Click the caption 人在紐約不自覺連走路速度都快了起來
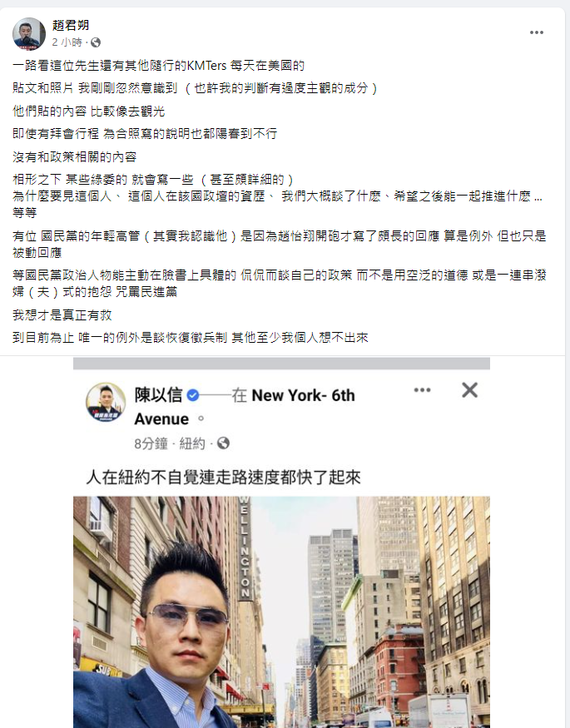 point(223,478)
